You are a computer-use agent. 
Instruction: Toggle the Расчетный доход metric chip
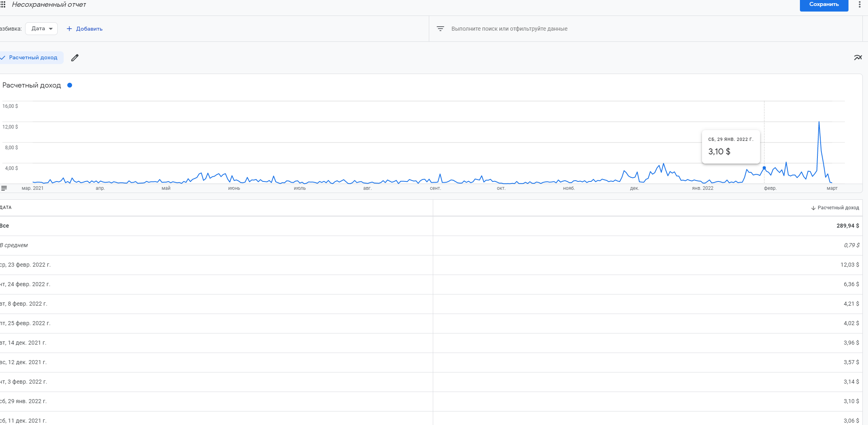tap(31, 58)
